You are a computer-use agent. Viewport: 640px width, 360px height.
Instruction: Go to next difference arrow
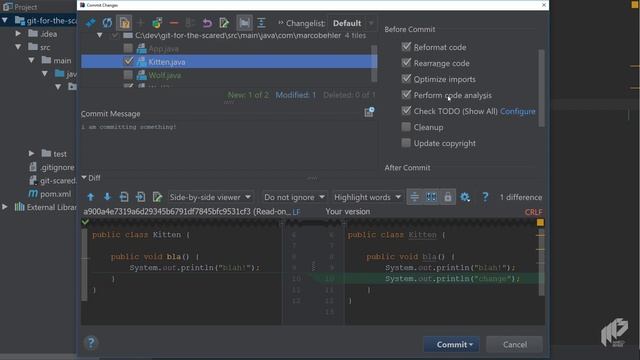(x=107, y=197)
